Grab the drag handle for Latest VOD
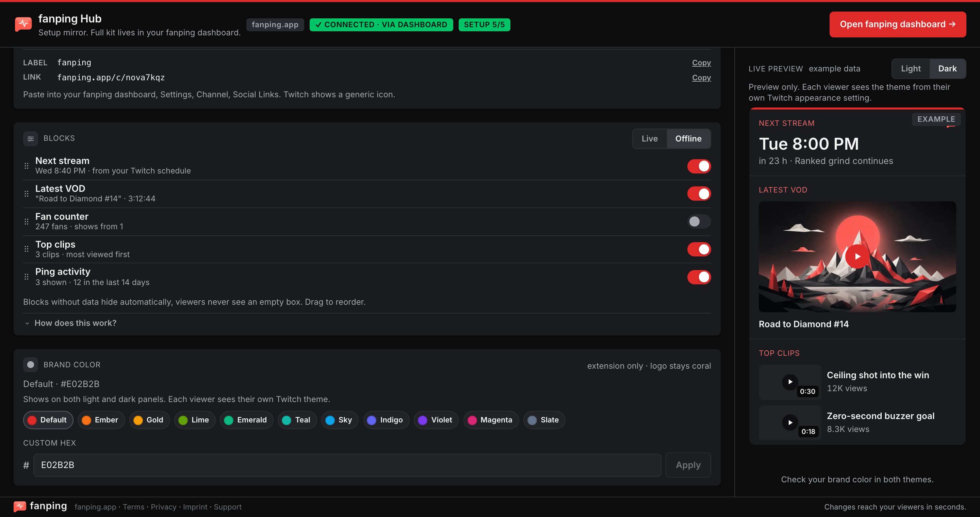Image resolution: width=980 pixels, height=517 pixels. coord(26,194)
